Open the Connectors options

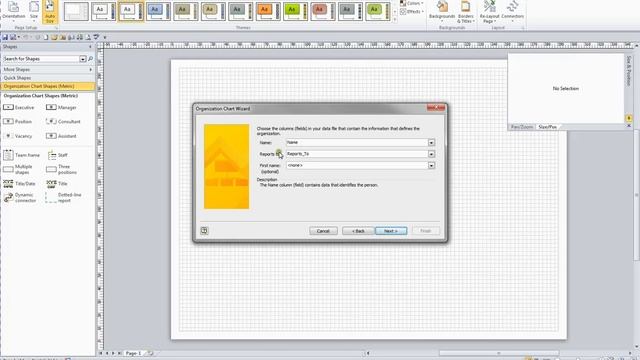point(512,11)
